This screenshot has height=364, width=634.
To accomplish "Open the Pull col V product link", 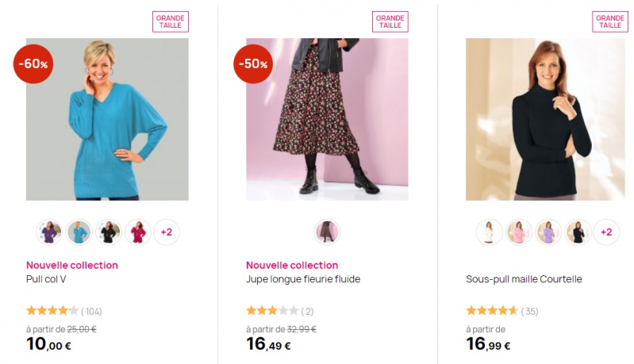I will [x=46, y=279].
